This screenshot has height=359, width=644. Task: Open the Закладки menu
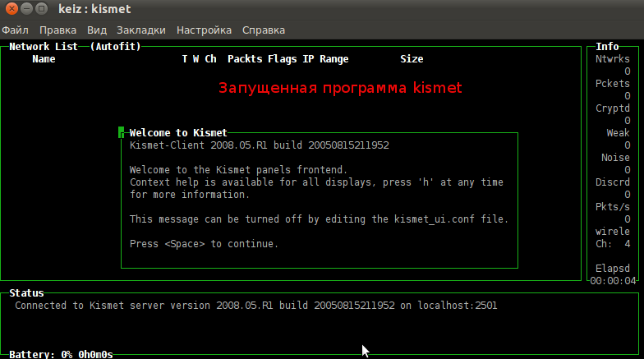[x=141, y=30]
